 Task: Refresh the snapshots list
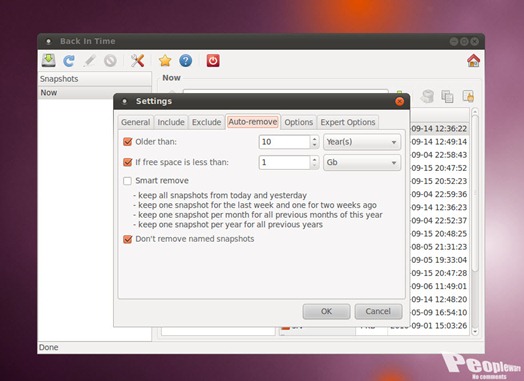pos(69,61)
